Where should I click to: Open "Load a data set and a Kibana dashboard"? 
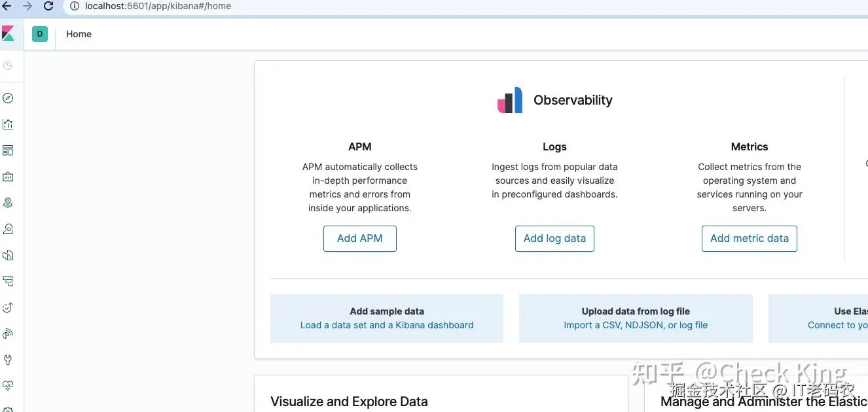[x=387, y=325]
